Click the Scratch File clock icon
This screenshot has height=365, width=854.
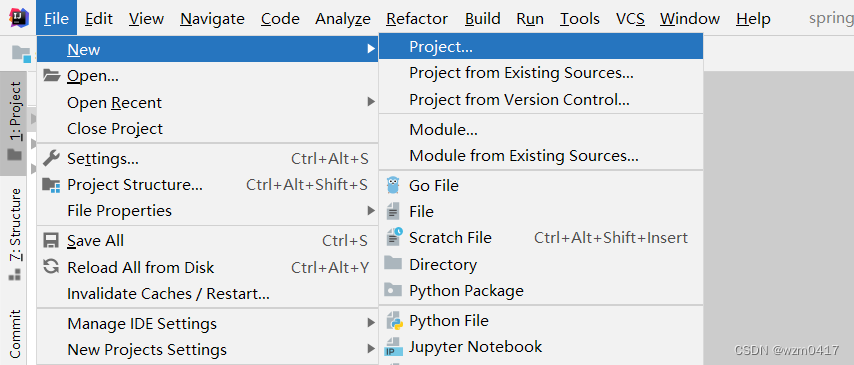click(x=393, y=237)
